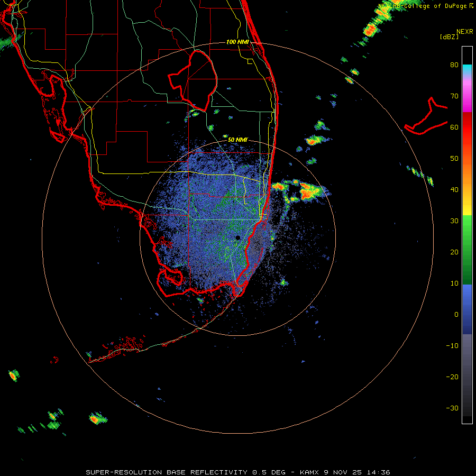Click the 70 value on the dBZ scale
This screenshot has width=476, height=476.
pos(454,96)
